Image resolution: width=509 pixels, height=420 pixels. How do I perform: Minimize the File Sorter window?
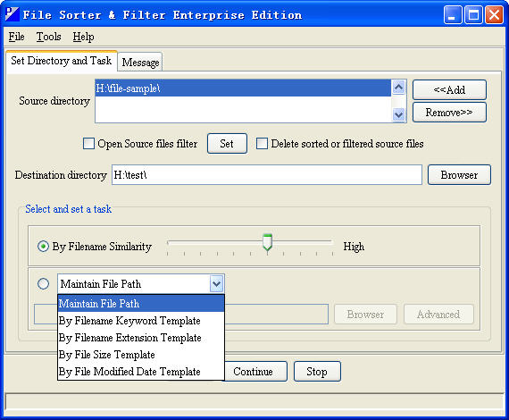tap(453, 14)
